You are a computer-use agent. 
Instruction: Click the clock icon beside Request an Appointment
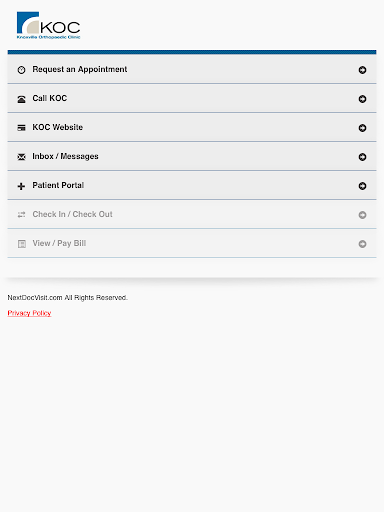click(x=21, y=70)
